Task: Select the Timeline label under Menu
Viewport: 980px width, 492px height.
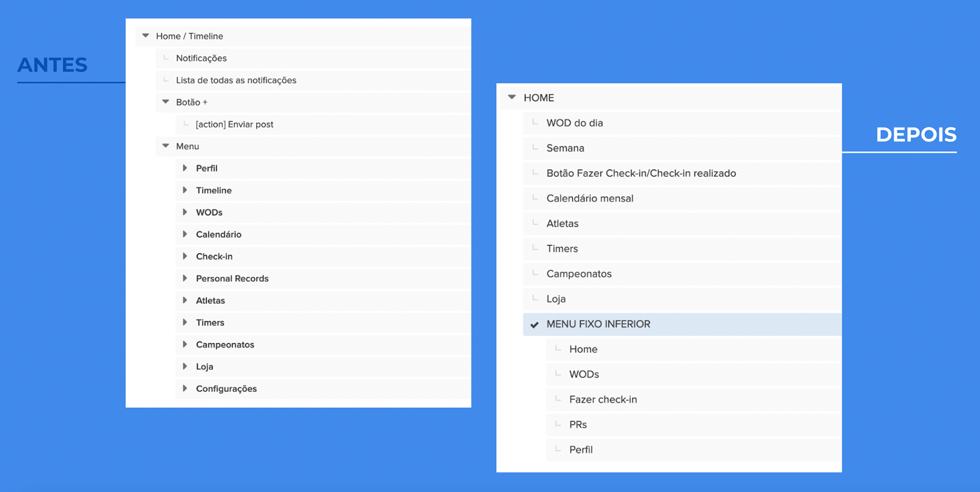Action: point(214,190)
